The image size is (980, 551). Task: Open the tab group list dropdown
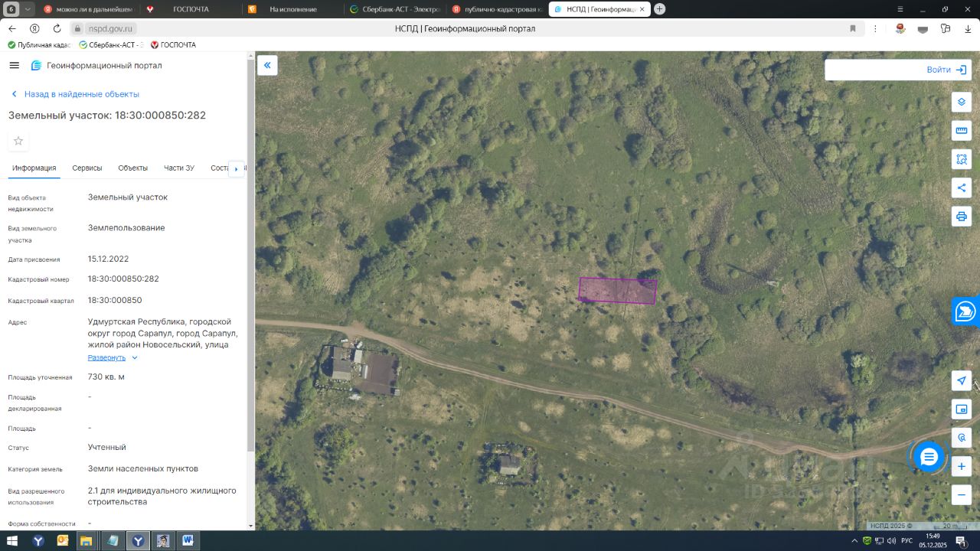[x=28, y=9]
